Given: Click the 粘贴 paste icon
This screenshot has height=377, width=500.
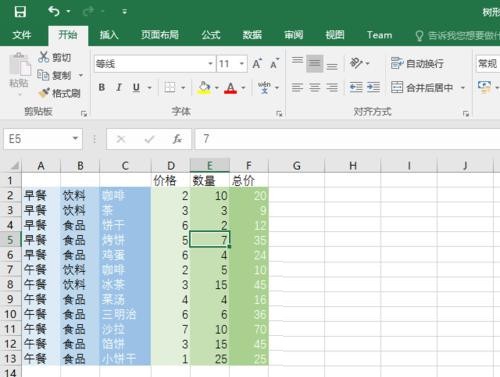Looking at the screenshot, I should coord(19,65).
